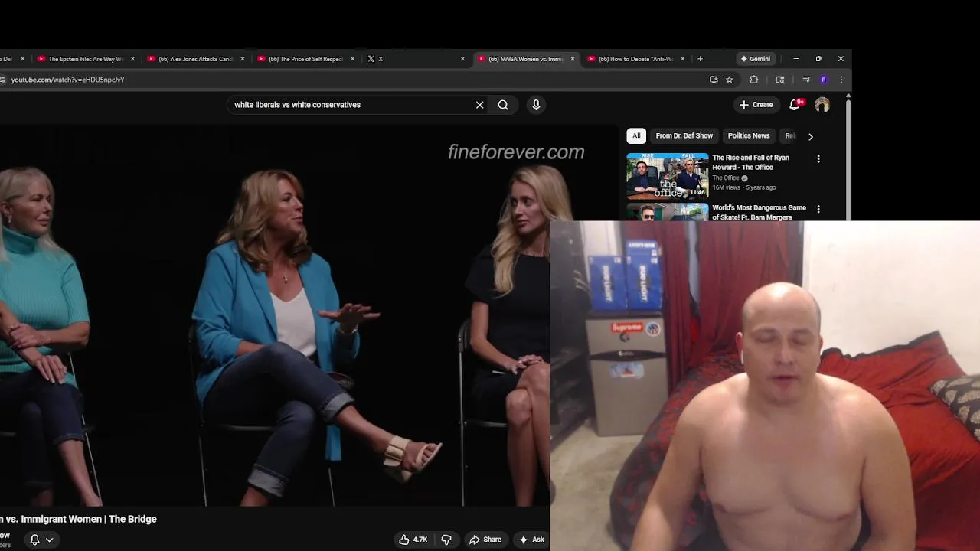Run search with the magnifier icon
980x551 pixels.
click(503, 105)
